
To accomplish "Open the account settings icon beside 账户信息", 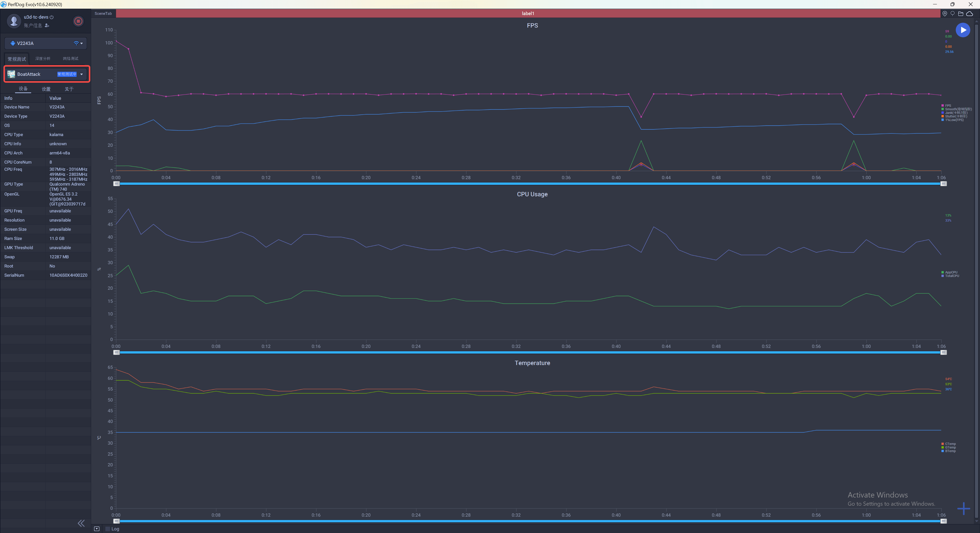I will pyautogui.click(x=47, y=26).
